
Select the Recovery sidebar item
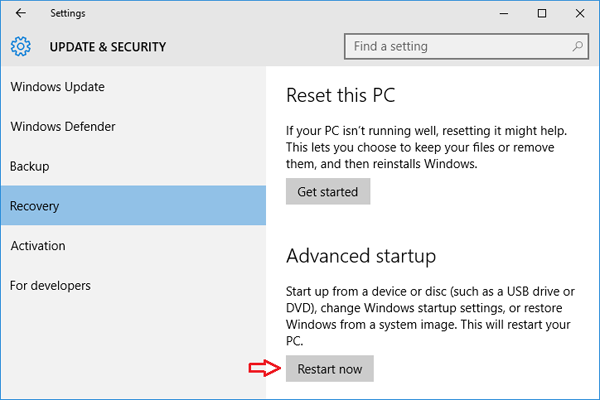click(35, 206)
